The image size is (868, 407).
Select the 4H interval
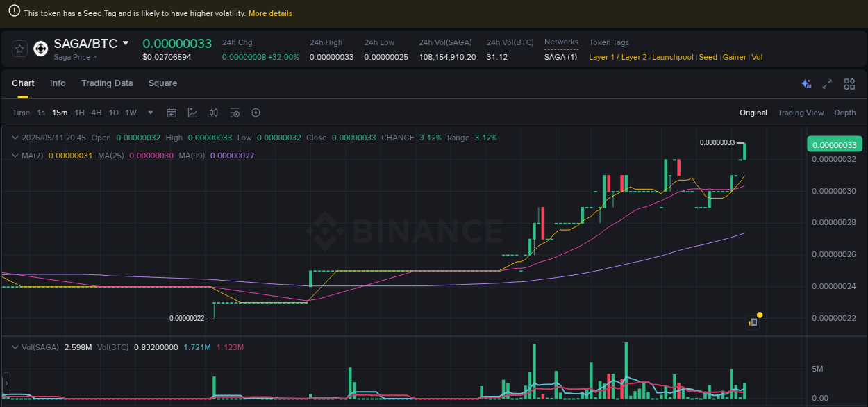pos(97,113)
